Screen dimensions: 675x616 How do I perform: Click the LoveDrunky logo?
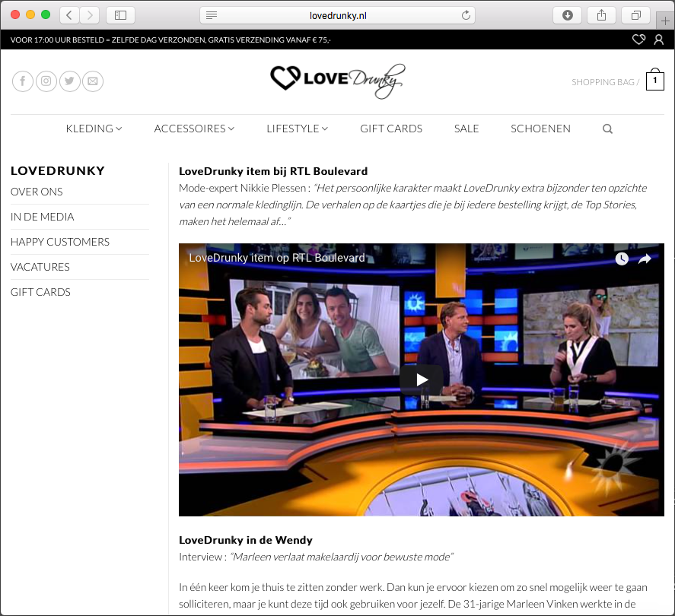pos(338,81)
